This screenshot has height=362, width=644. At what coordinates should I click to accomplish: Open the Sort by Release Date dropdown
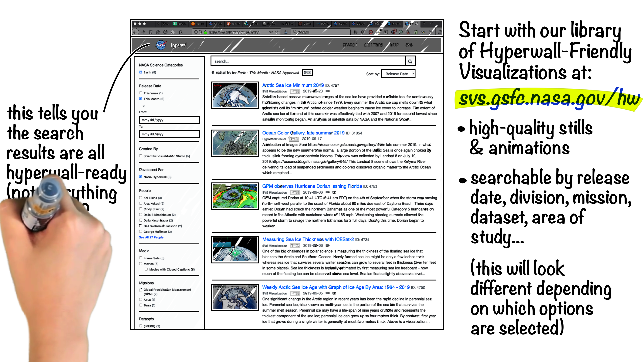[398, 74]
